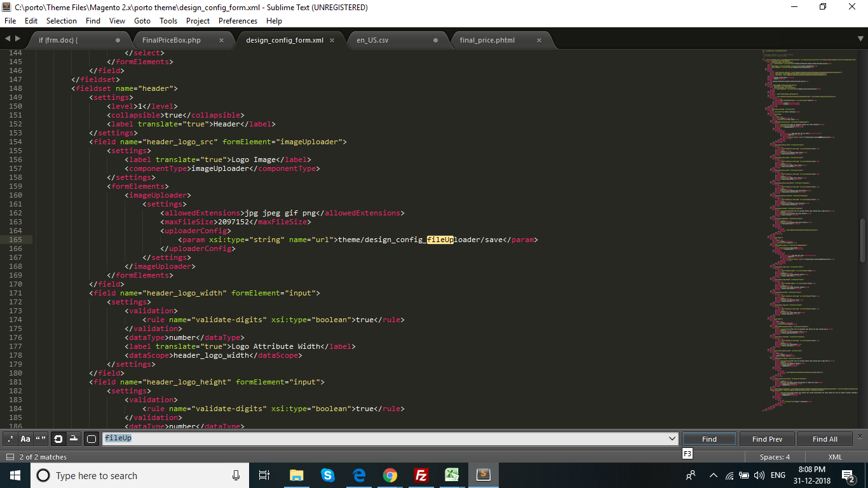The image size is (868, 488).
Task: Toggle search in selection only
Action: pos(74,438)
